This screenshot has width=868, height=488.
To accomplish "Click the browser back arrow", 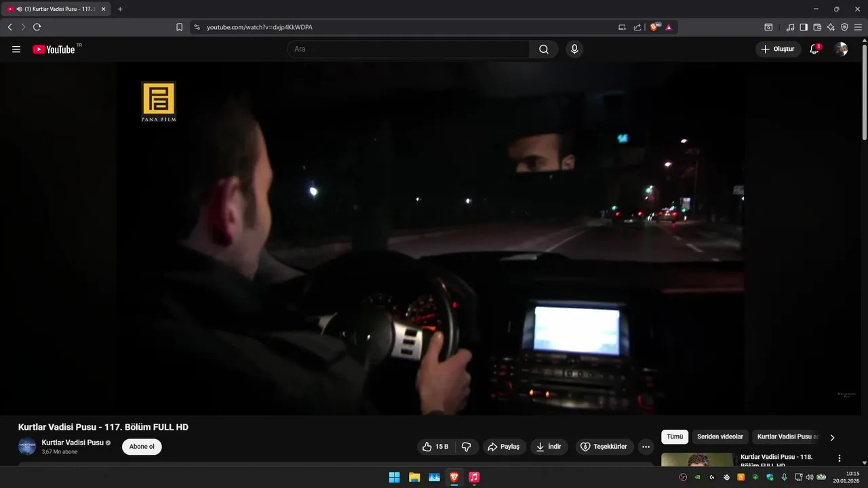I will pyautogui.click(x=9, y=27).
